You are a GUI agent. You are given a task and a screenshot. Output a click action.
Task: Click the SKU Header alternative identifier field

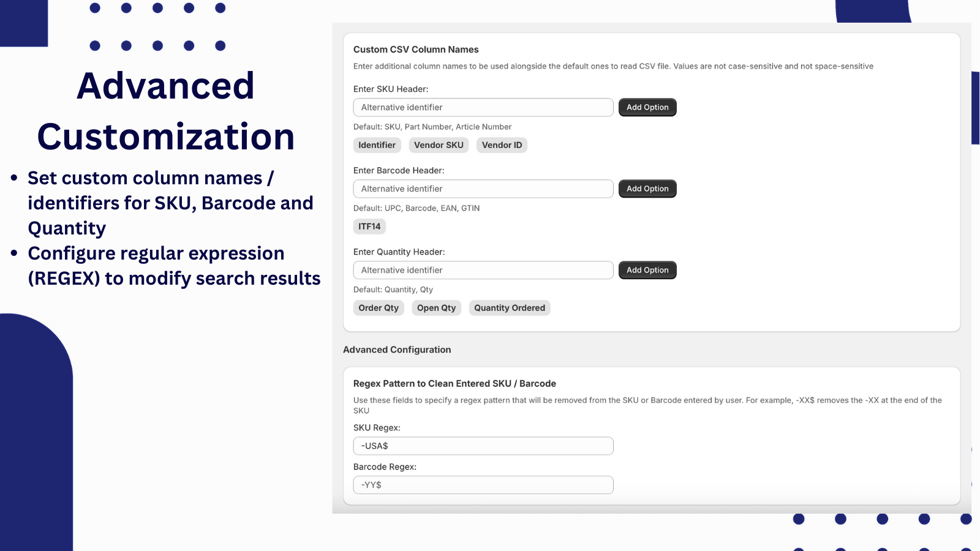[x=483, y=107]
